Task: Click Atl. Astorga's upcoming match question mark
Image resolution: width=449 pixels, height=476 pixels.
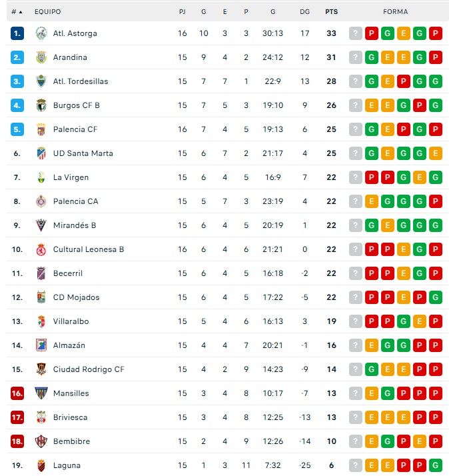Action: (x=356, y=33)
